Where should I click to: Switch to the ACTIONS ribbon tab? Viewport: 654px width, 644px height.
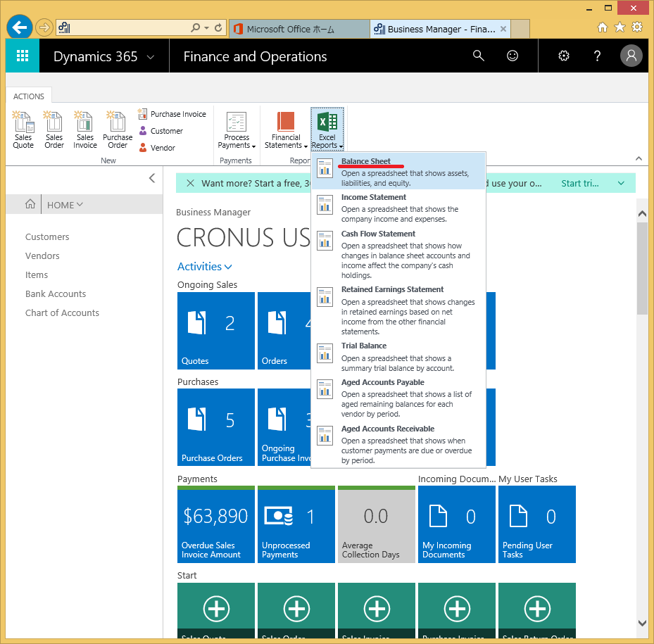(x=28, y=96)
